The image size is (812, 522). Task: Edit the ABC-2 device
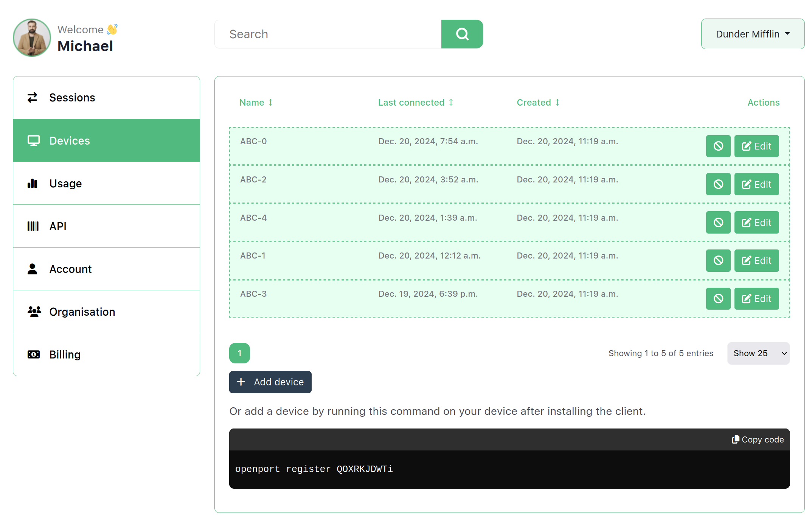click(756, 184)
